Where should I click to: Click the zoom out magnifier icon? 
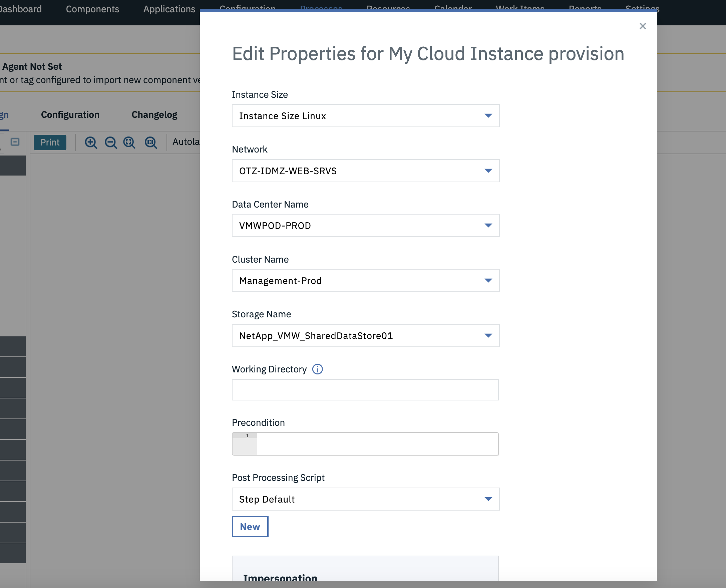pyautogui.click(x=110, y=142)
